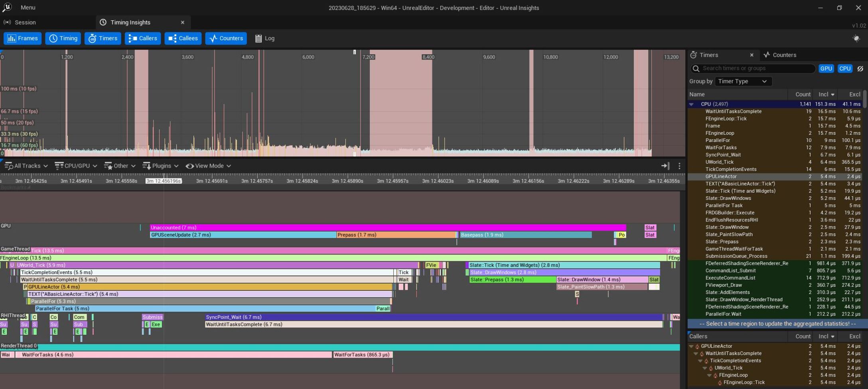Toggle the Callers panel button
The width and height of the screenshot is (868, 389).
click(143, 38)
